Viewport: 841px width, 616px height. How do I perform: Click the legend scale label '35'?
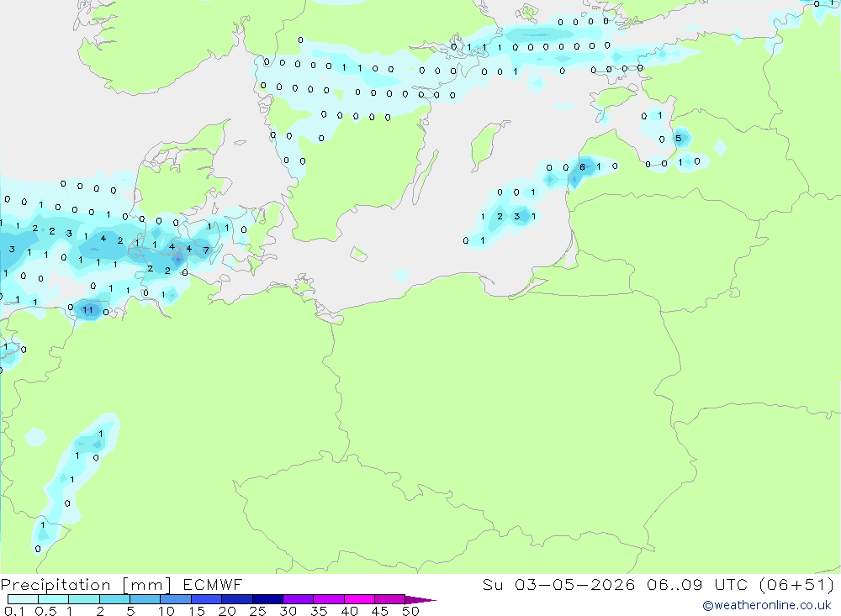pyautogui.click(x=319, y=611)
